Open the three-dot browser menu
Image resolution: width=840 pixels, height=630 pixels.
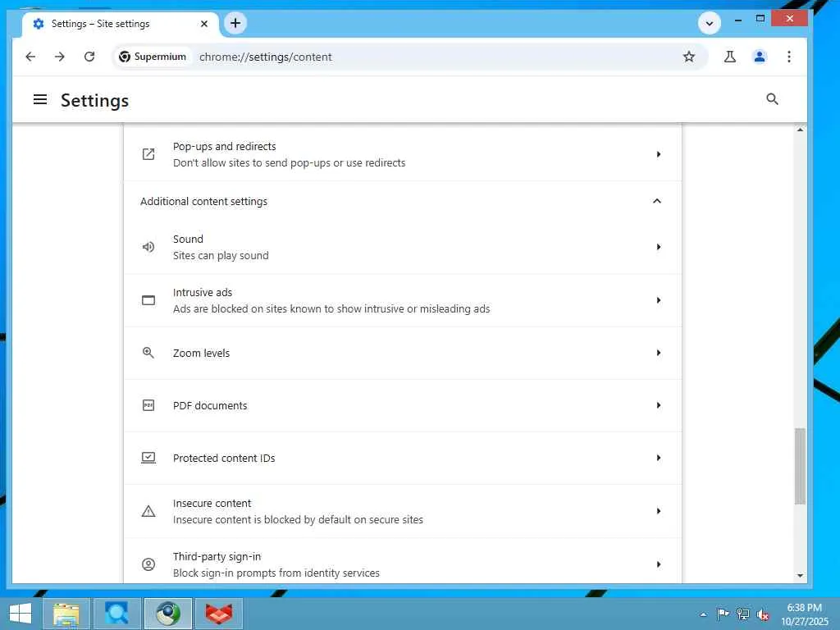pyautogui.click(x=789, y=57)
